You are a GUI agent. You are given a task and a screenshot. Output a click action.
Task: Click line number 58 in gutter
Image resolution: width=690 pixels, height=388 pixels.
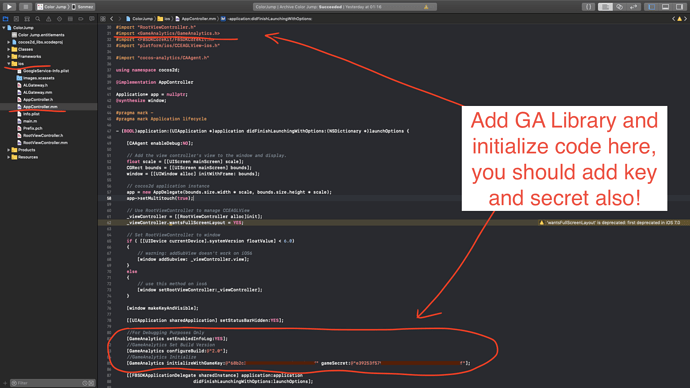(108, 198)
